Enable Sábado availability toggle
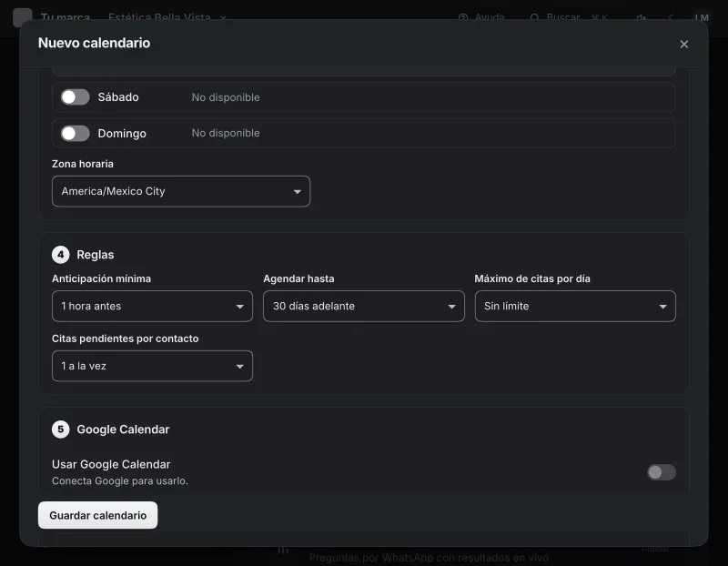 (x=76, y=97)
